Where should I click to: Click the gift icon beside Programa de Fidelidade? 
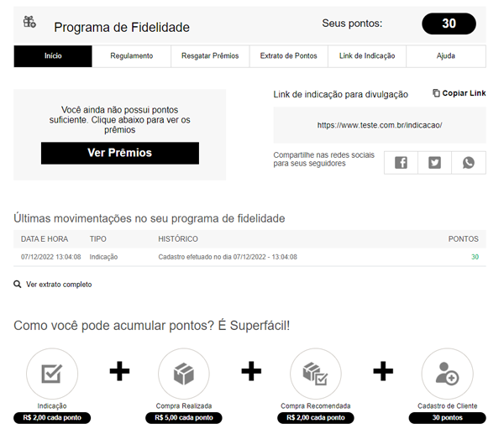pos(29,22)
